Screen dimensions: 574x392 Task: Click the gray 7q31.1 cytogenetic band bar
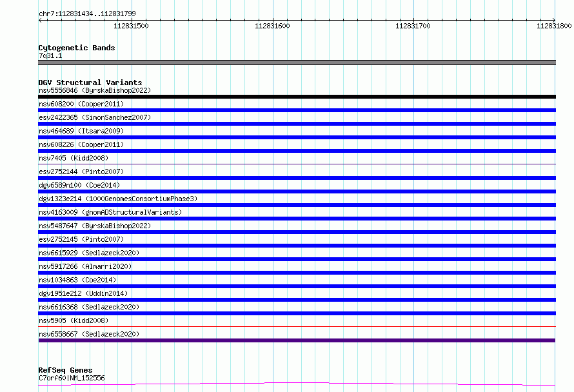(x=297, y=63)
